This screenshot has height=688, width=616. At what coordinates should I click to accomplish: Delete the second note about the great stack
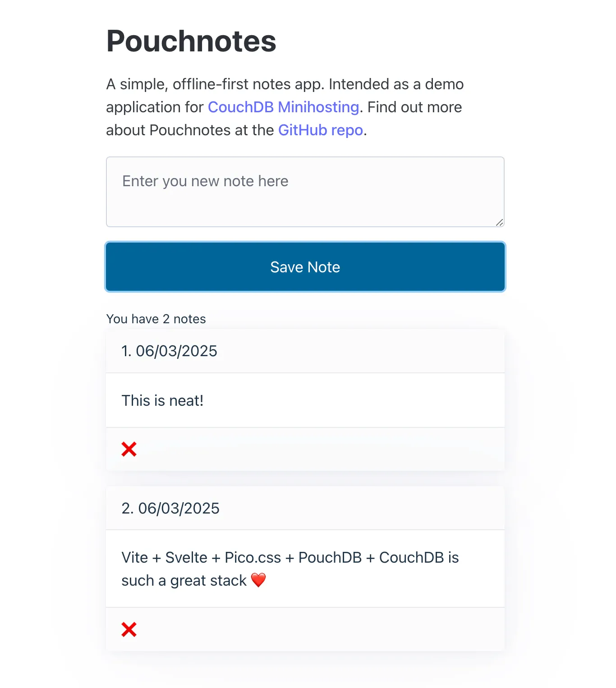click(x=129, y=629)
